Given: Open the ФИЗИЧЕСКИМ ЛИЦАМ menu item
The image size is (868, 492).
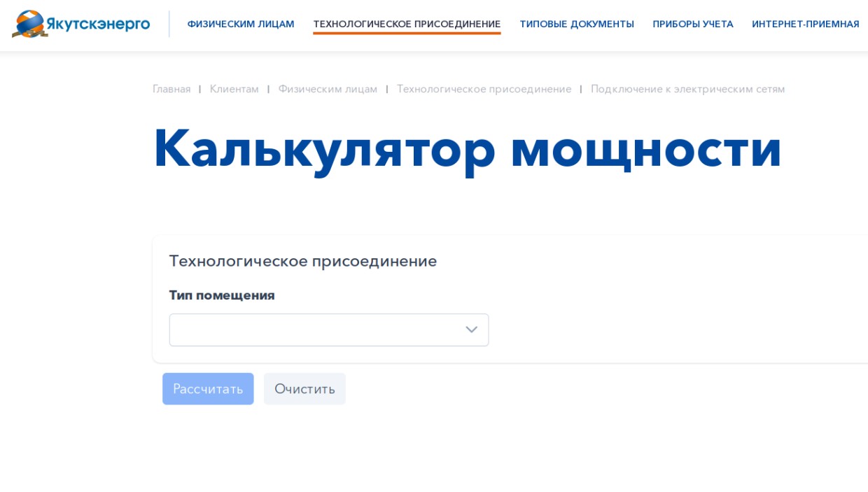Looking at the screenshot, I should tap(240, 24).
